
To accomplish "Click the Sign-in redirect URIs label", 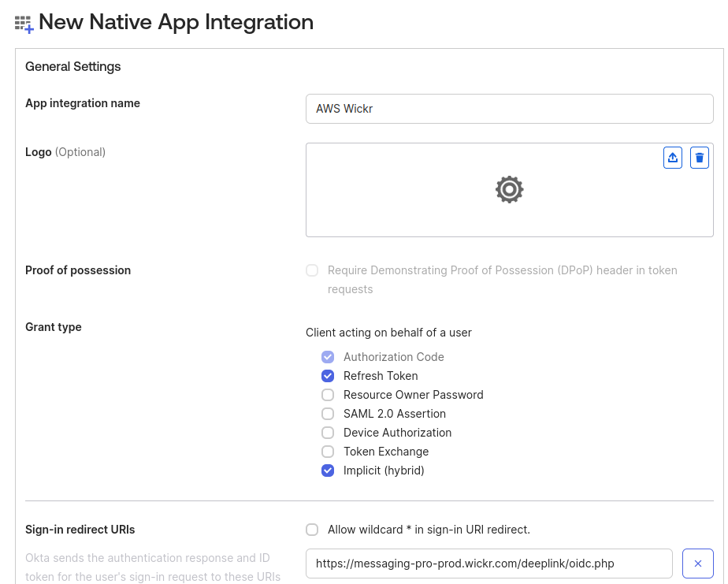I will point(80,530).
